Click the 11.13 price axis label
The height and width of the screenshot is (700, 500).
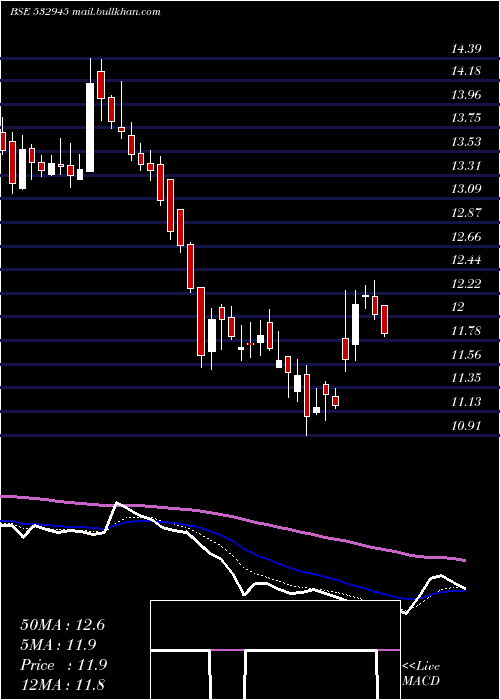(466, 402)
